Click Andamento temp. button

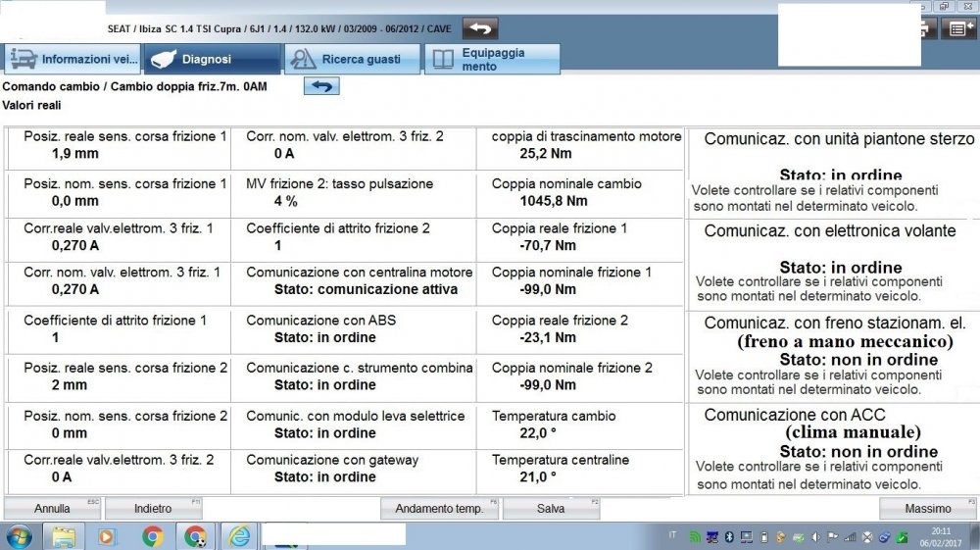click(439, 509)
